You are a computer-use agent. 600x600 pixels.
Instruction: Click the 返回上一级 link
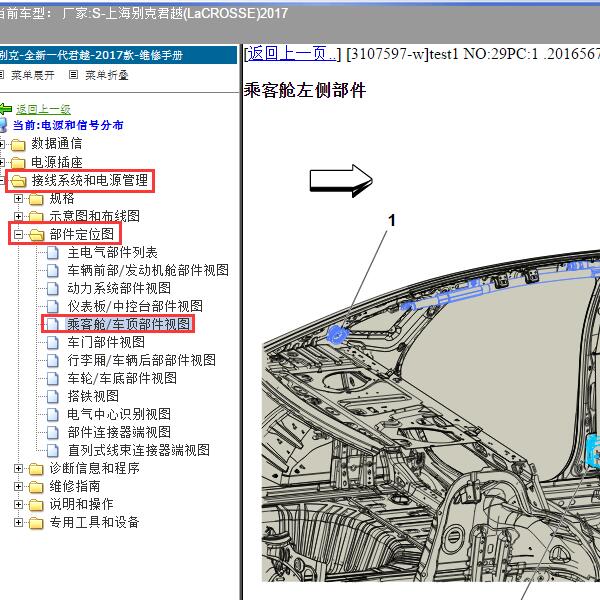tap(43, 109)
